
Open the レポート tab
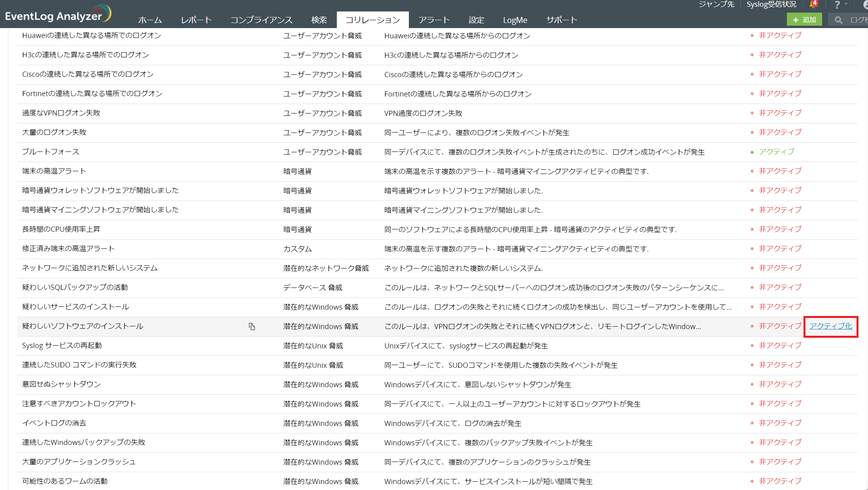[196, 20]
